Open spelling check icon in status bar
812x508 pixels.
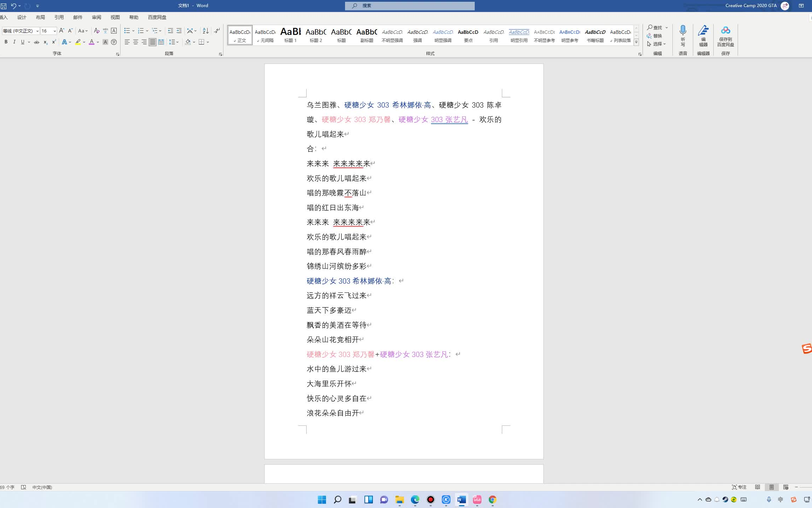(24, 487)
